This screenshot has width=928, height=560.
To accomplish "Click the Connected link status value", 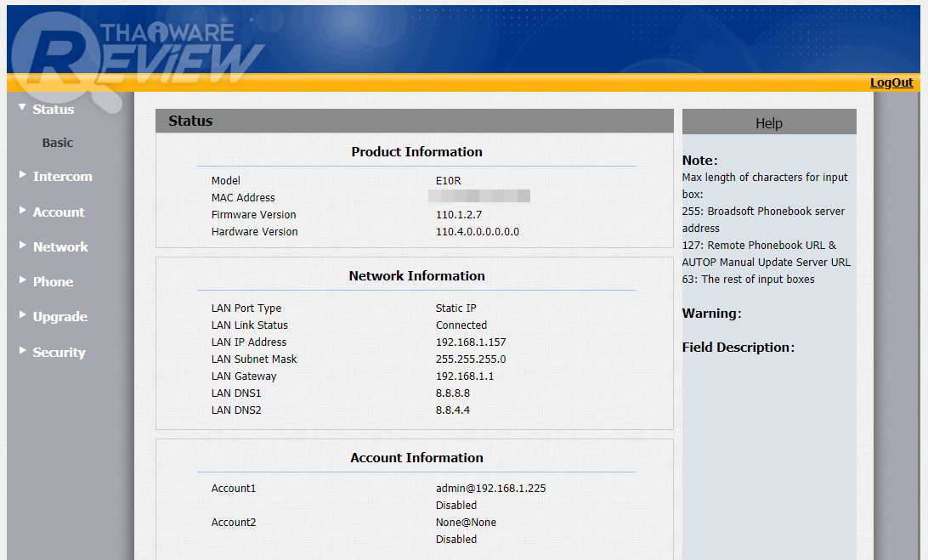I will pyautogui.click(x=461, y=325).
